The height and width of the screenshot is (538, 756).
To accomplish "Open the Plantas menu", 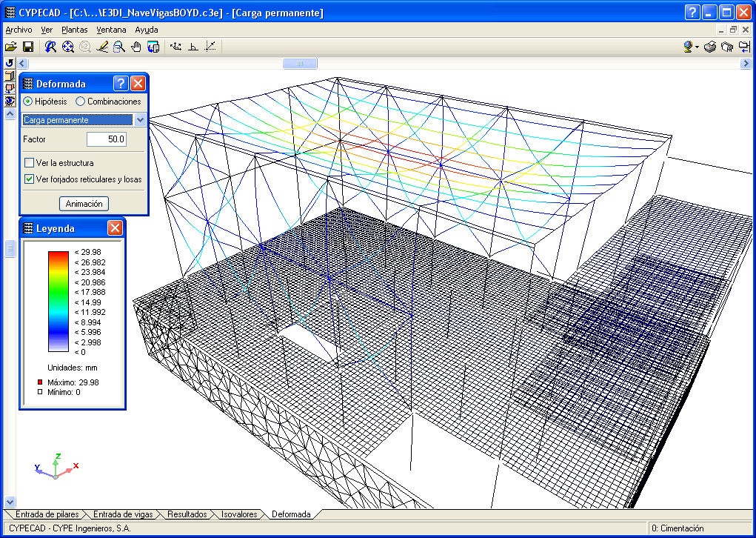I will click(x=74, y=30).
